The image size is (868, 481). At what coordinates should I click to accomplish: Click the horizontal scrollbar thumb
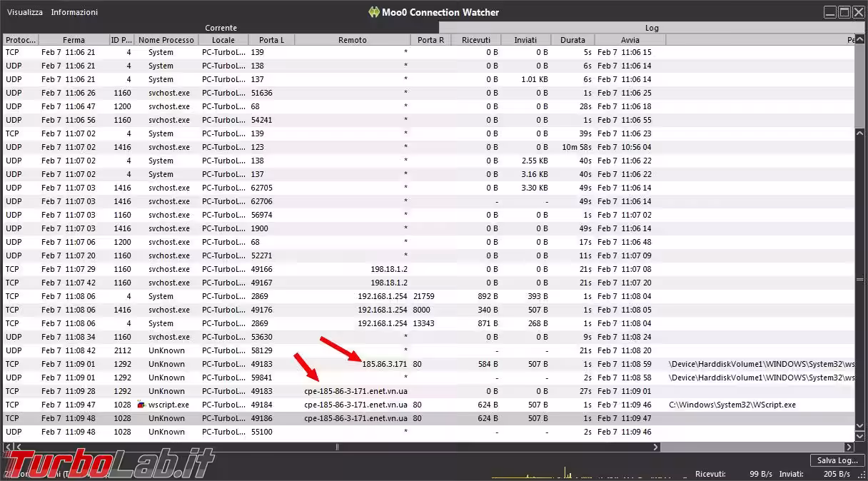click(337, 447)
